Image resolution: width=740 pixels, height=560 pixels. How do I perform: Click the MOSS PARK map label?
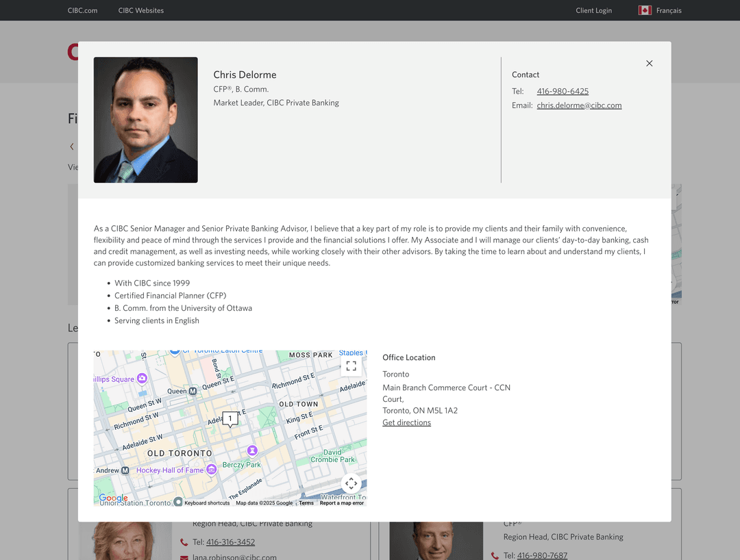[x=310, y=355]
